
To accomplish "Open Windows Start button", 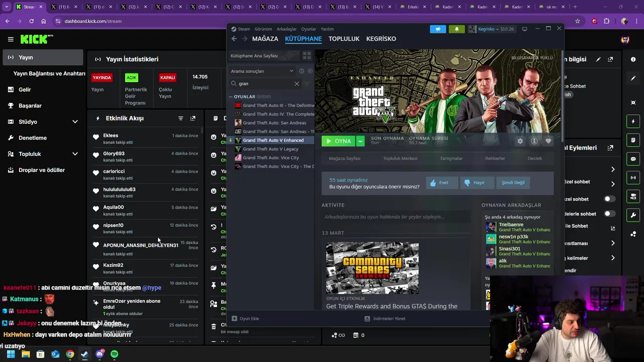I will [11, 354].
